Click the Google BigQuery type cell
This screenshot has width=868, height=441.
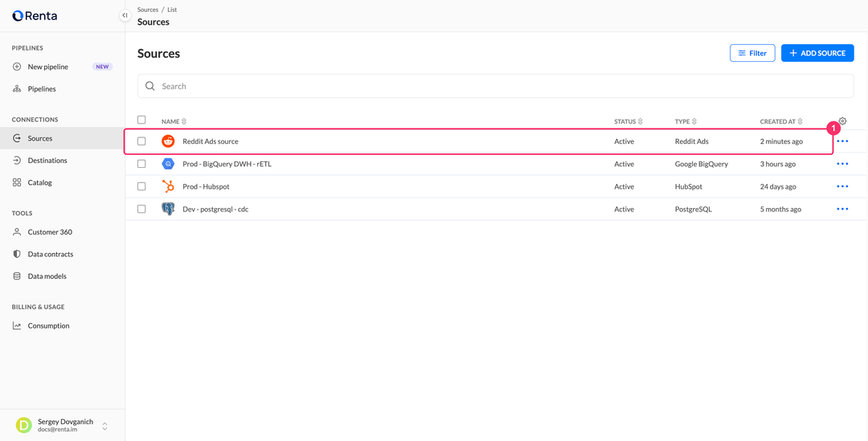pyautogui.click(x=702, y=164)
